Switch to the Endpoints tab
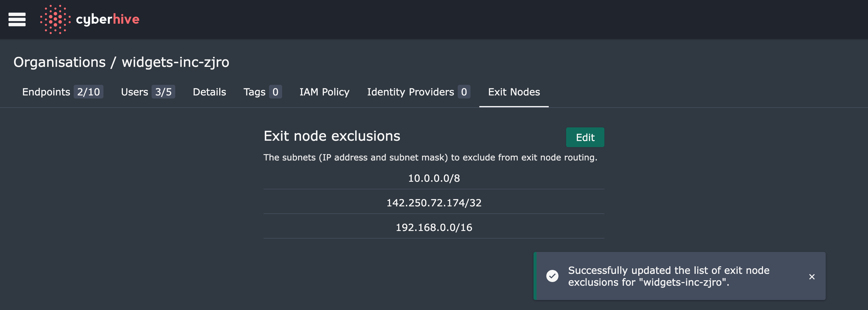 coord(62,92)
